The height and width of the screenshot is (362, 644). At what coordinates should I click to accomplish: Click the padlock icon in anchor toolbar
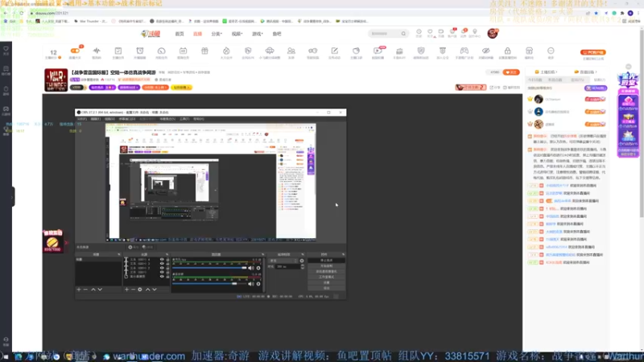(x=508, y=51)
